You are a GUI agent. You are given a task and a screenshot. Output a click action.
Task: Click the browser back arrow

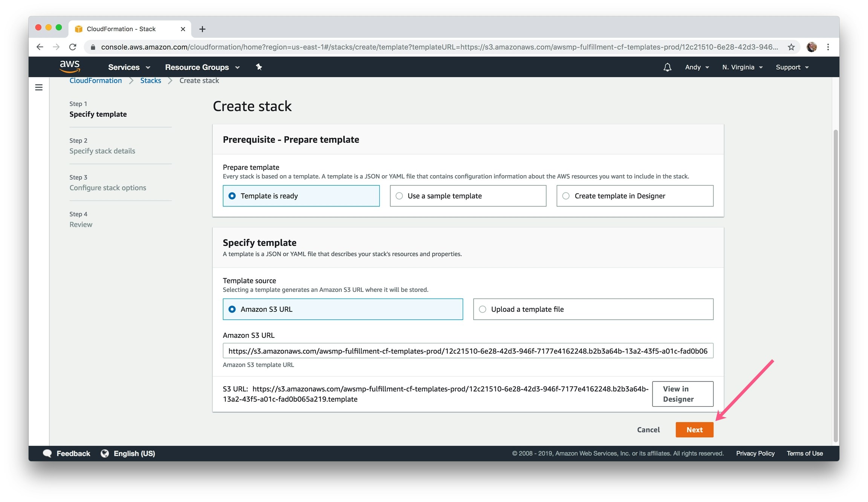pyautogui.click(x=40, y=47)
